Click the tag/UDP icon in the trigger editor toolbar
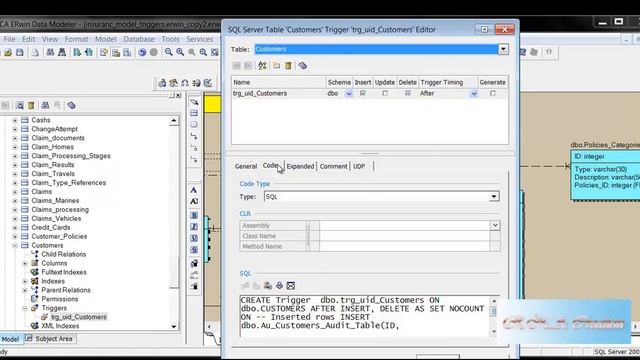Screen dimensions: 640x360 coord(302,66)
